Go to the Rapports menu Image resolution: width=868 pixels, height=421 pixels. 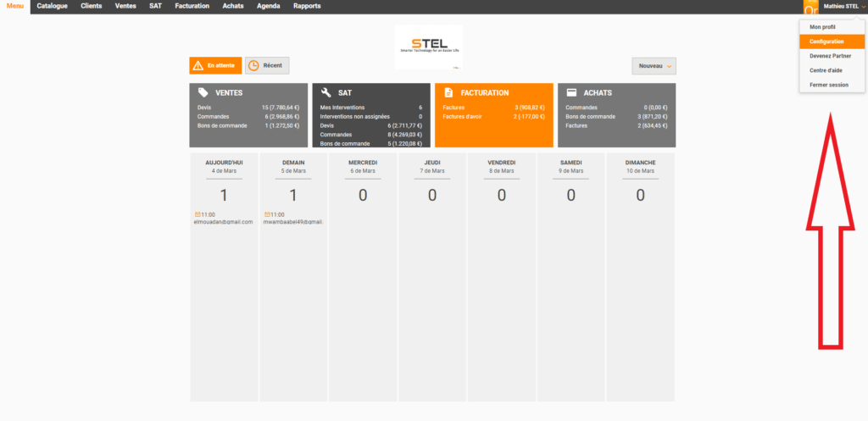[x=307, y=6]
